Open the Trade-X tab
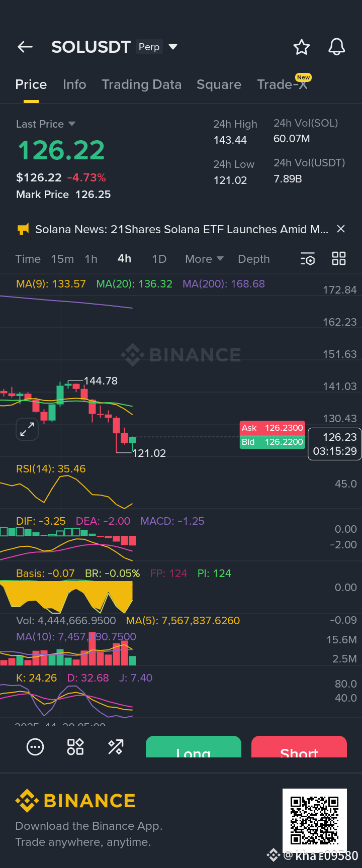The width and height of the screenshot is (362, 868). tap(282, 84)
